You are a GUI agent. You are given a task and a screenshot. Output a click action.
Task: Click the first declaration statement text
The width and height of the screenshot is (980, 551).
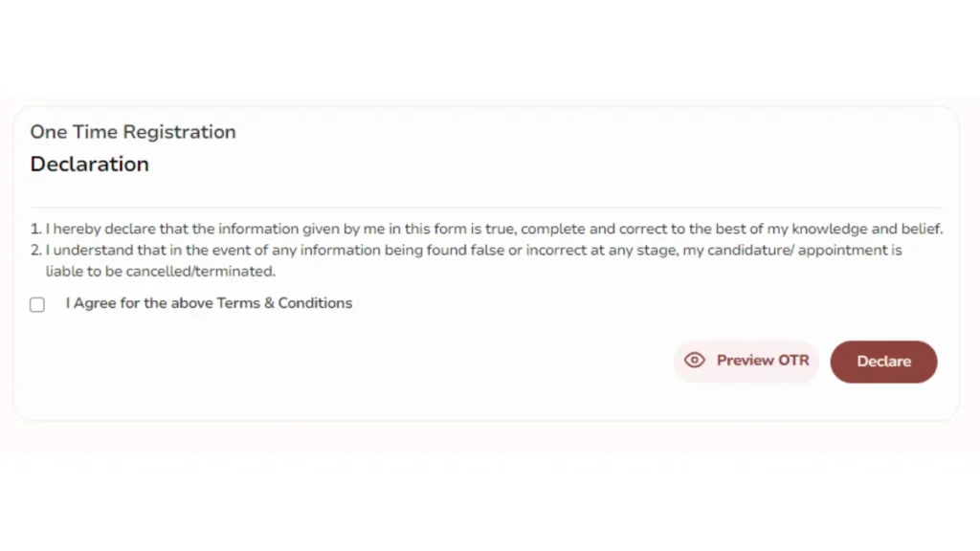[x=494, y=229]
